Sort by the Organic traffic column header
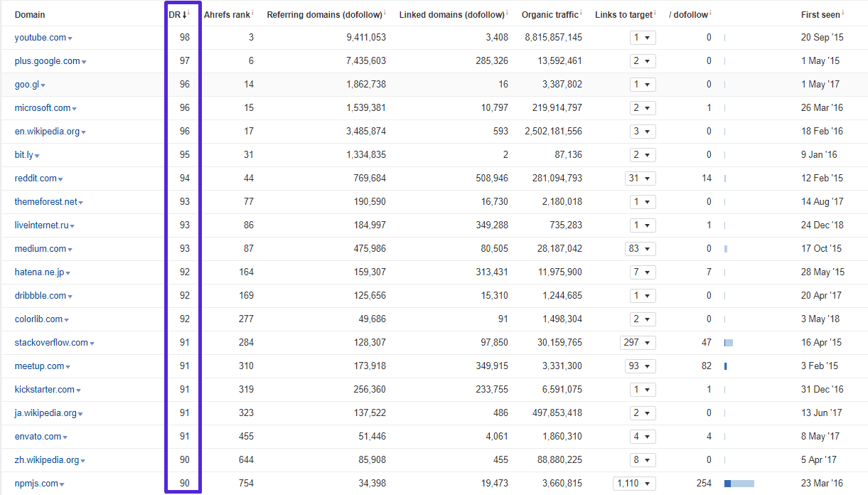Screen dimensions: 868x495 (x=550, y=15)
